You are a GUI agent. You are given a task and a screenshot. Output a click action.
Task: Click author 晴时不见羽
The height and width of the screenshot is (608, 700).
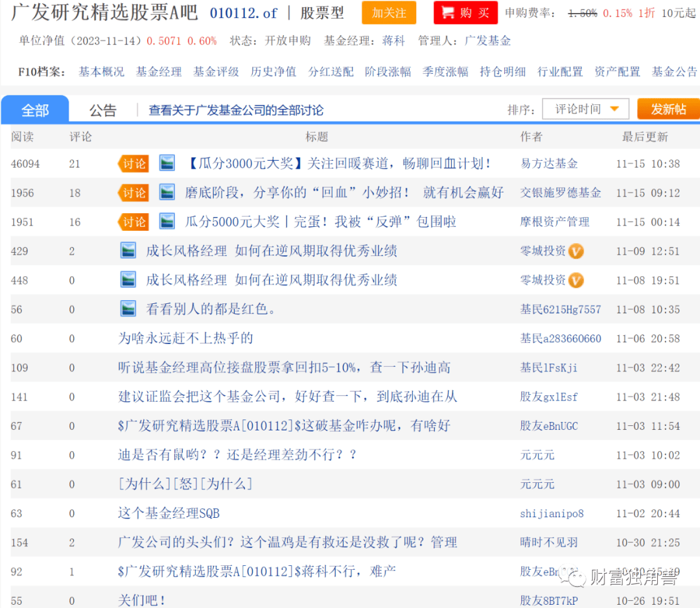click(549, 543)
